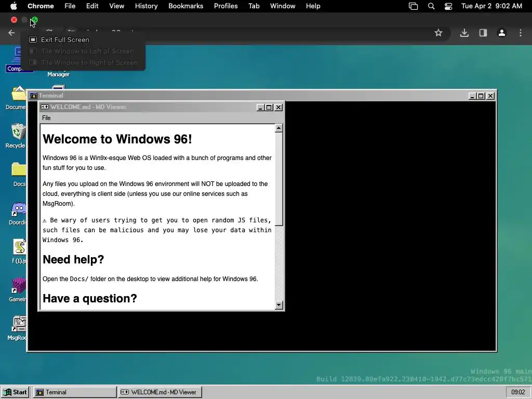
Task: Click the 'Need help?' heading
Action: click(x=73, y=260)
